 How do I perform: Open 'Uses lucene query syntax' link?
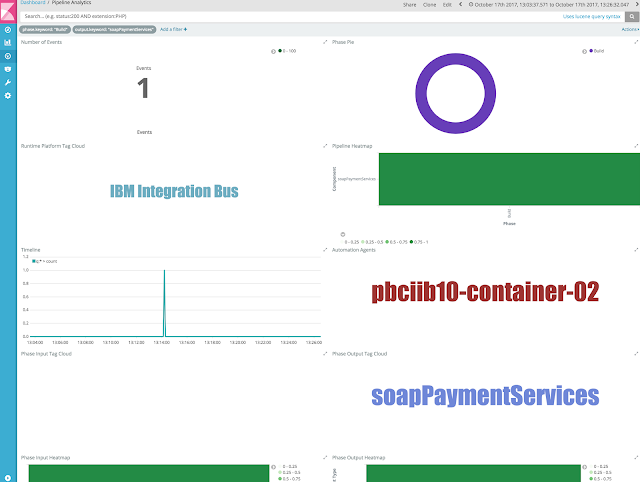[591, 16]
